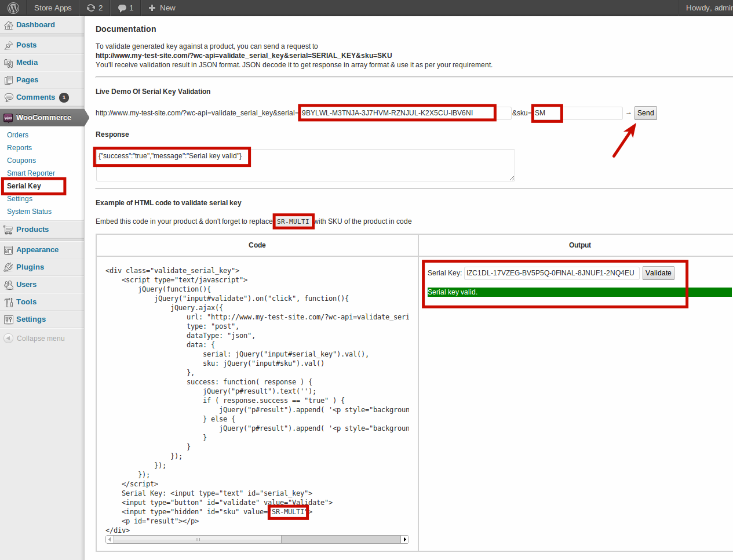Click the Live Demo Of Serial Key Validation heading
Image resolution: width=733 pixels, height=560 pixels.
pyautogui.click(x=153, y=92)
